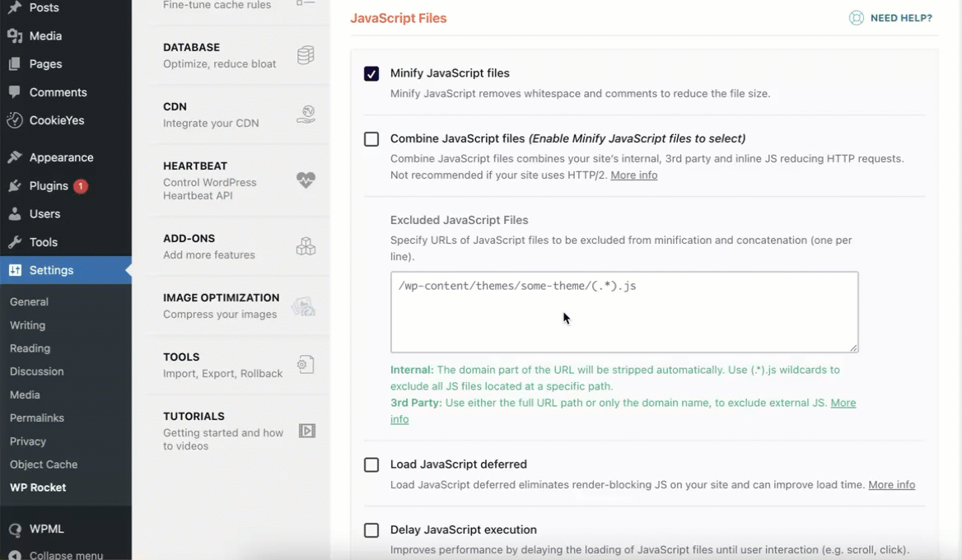Select WP Rocket settings submenu item
The image size is (962, 560).
click(x=38, y=488)
